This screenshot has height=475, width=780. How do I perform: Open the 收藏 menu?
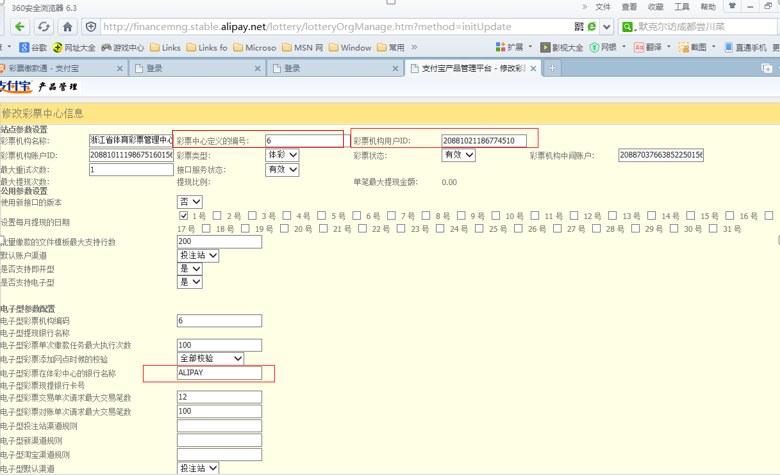656,7
